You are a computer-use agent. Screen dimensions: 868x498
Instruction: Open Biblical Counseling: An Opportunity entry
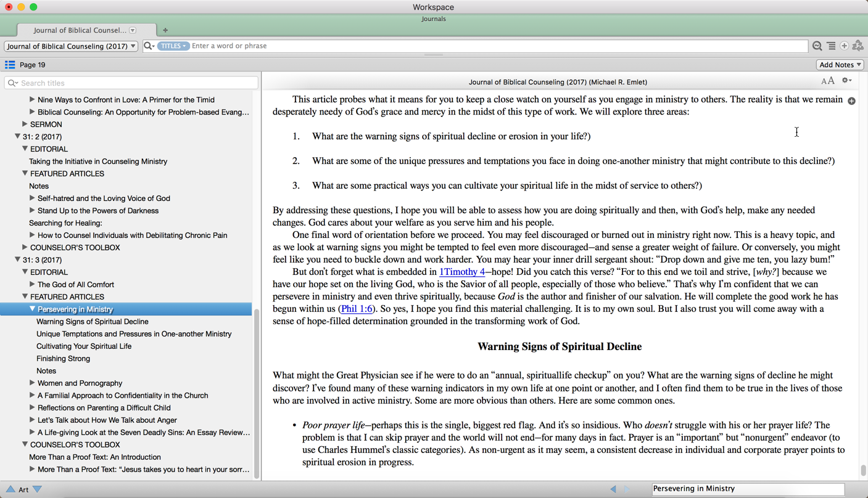144,112
